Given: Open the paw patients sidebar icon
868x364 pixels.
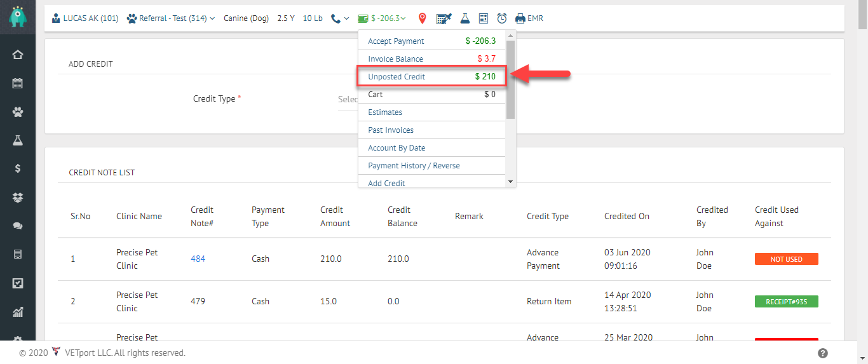Looking at the screenshot, I should click(18, 112).
